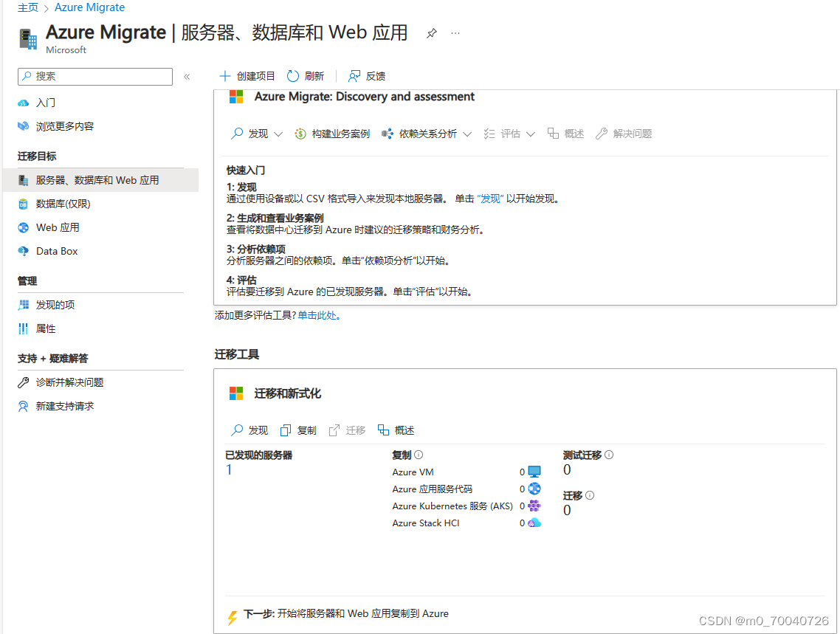
Task: Click the Azure VM replication row
Action: click(467, 472)
